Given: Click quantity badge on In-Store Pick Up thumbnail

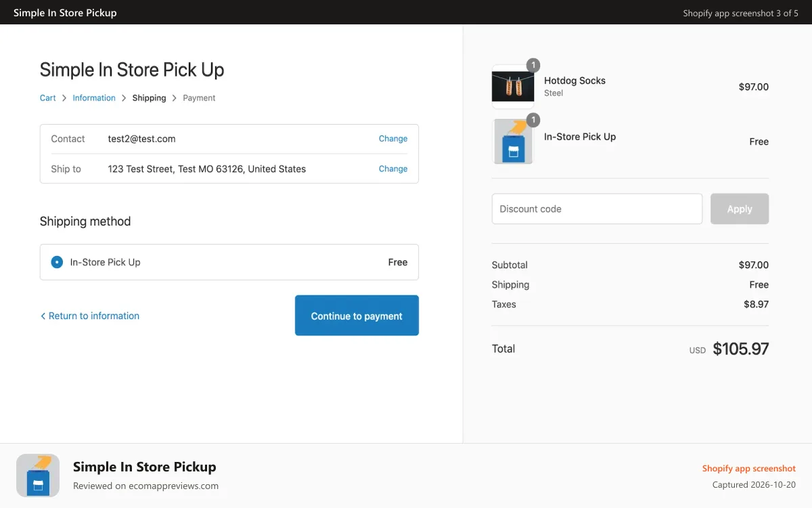Looking at the screenshot, I should (533, 120).
